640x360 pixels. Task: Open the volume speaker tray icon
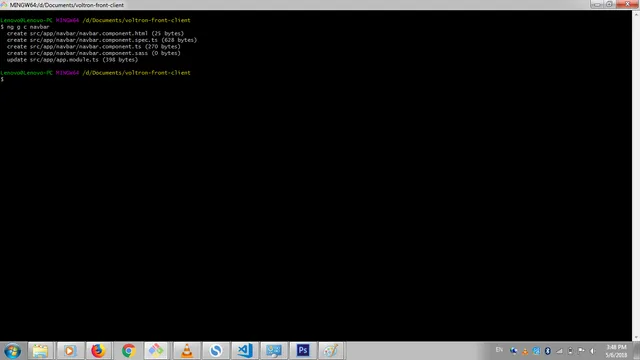pyautogui.click(x=593, y=351)
